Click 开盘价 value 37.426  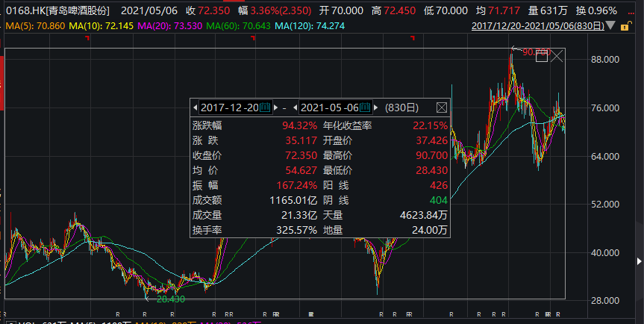(x=431, y=141)
